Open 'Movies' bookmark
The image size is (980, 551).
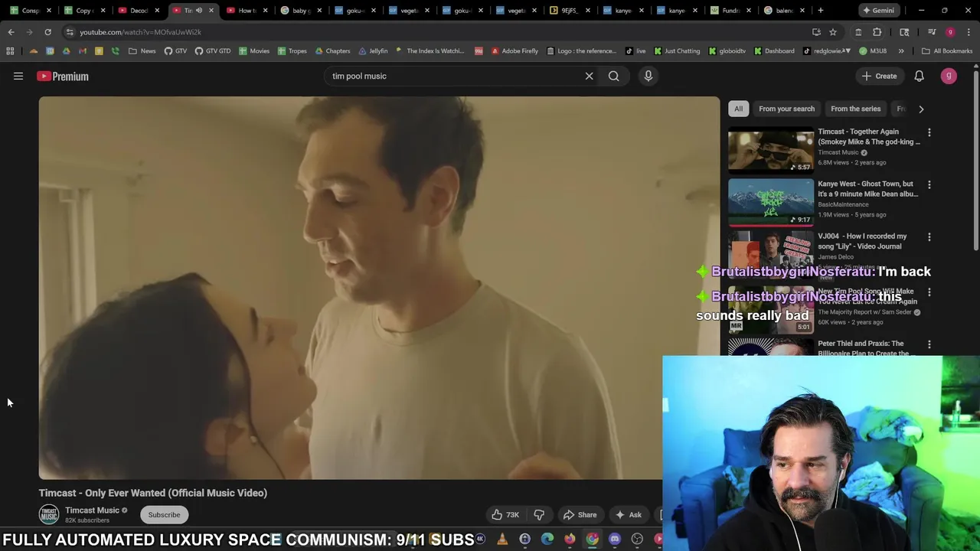(x=253, y=51)
